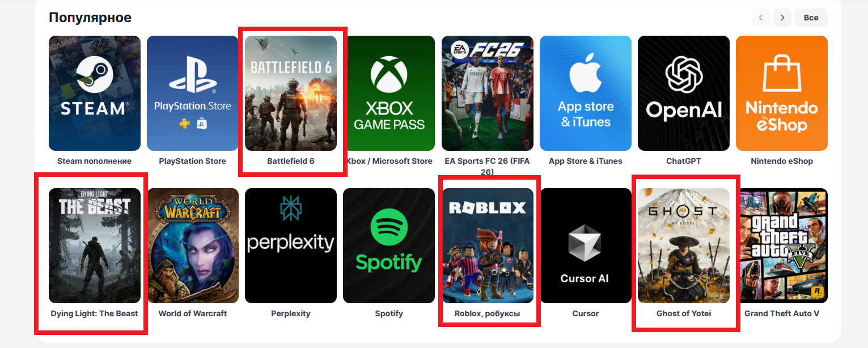Select the World of Warcraft cover
868x348 pixels.
[x=193, y=245]
